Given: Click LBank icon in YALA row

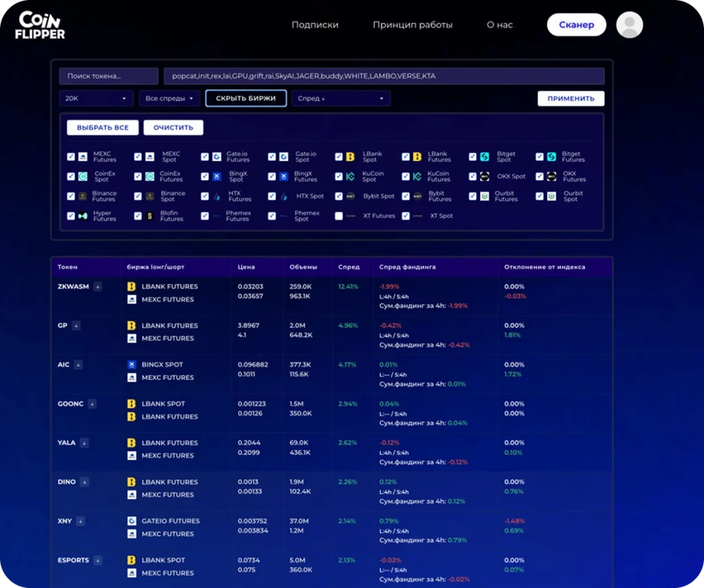Looking at the screenshot, I should point(131,442).
